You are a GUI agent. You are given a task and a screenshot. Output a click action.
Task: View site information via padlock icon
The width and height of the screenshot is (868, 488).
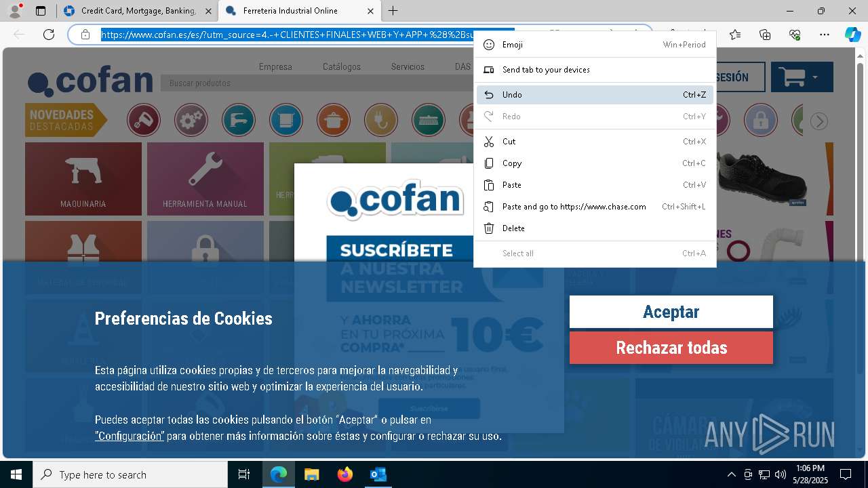pyautogui.click(x=85, y=35)
